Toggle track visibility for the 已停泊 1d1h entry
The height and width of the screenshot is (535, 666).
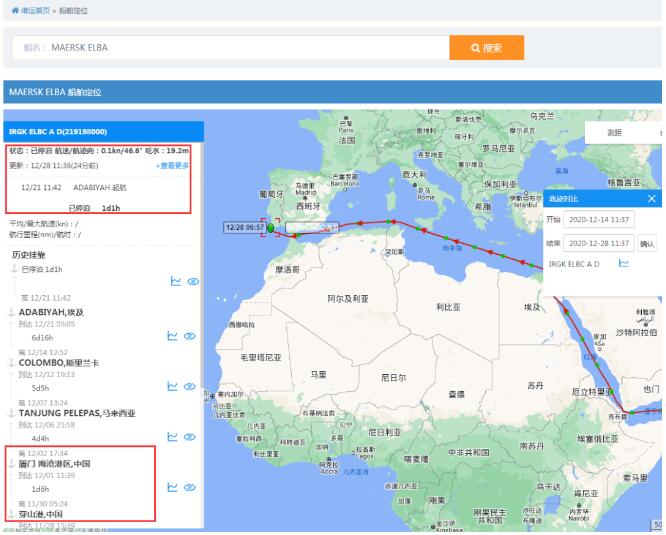pyautogui.click(x=193, y=282)
